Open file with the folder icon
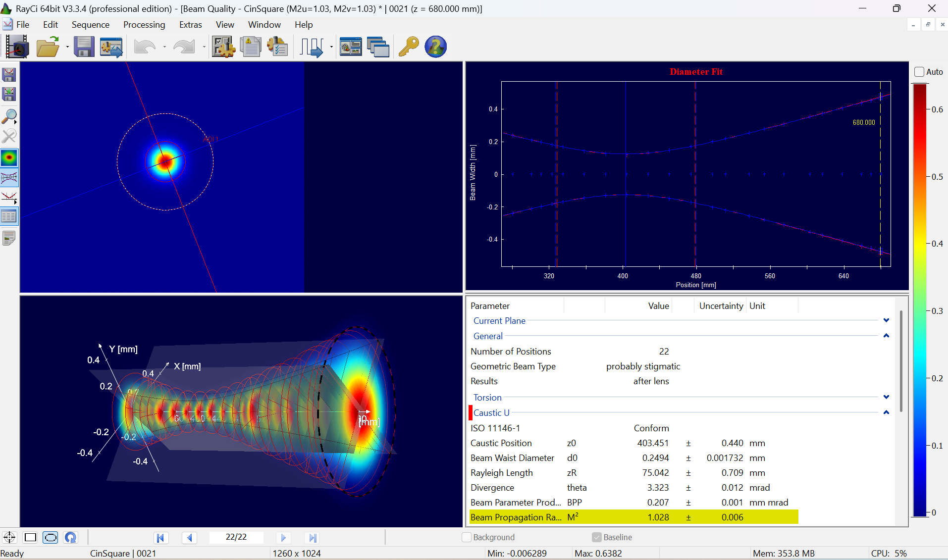 (48, 47)
